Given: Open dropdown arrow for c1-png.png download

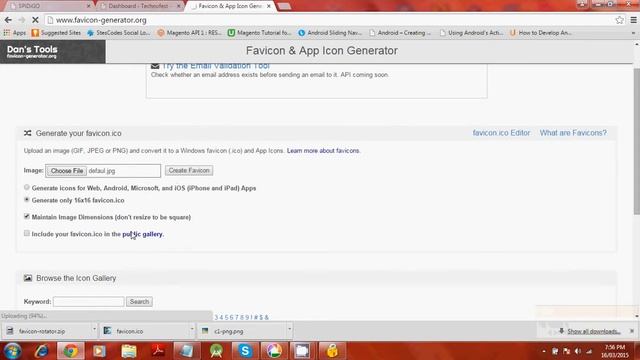Looking at the screenshot, I should coord(289,330).
